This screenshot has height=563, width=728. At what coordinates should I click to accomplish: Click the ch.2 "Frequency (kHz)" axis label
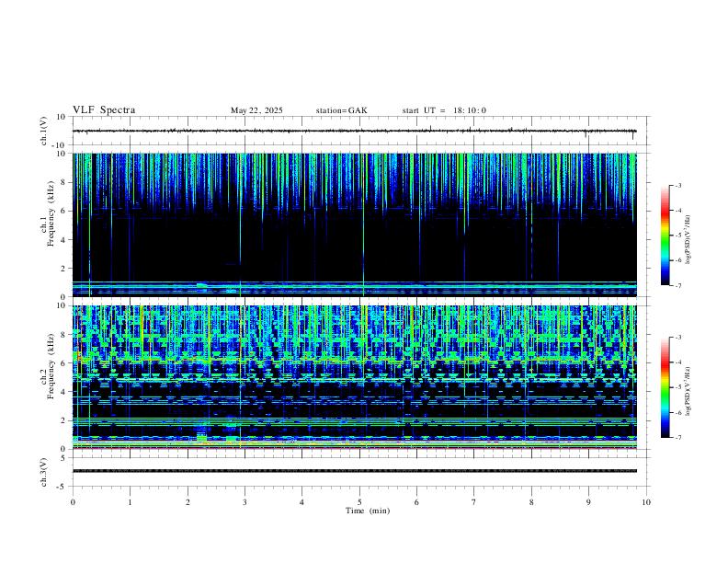pyautogui.click(x=51, y=366)
